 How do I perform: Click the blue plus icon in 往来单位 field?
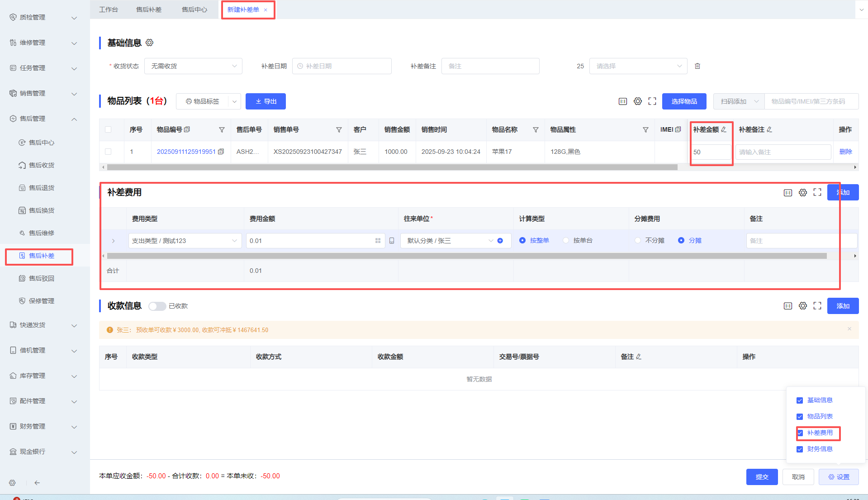tap(500, 241)
